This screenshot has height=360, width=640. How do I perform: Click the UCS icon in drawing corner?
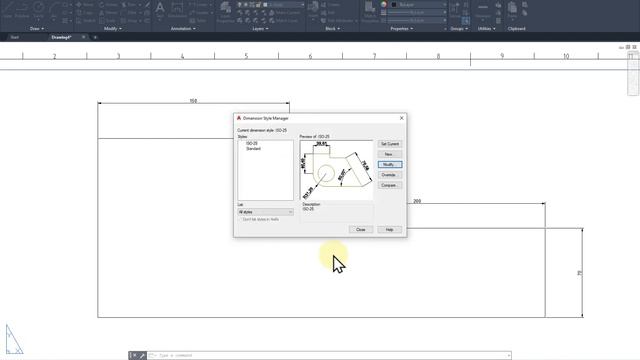[13, 339]
